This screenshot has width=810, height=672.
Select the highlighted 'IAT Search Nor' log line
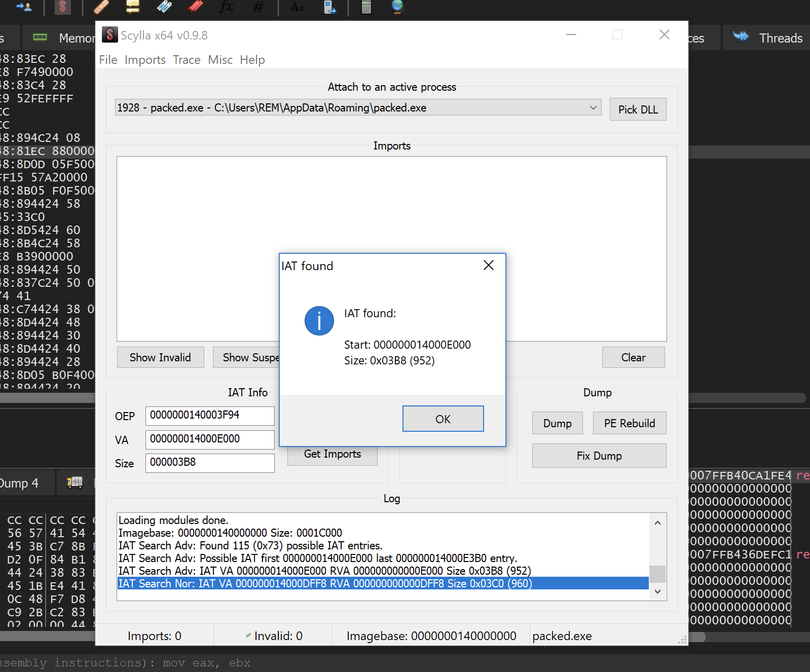[x=383, y=583]
